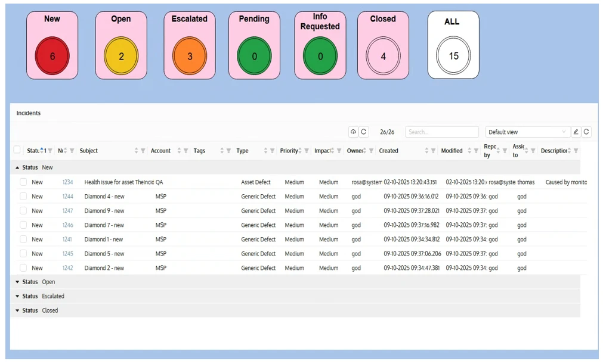
Task: Open incident number 1242 link
Action: [x=67, y=268]
